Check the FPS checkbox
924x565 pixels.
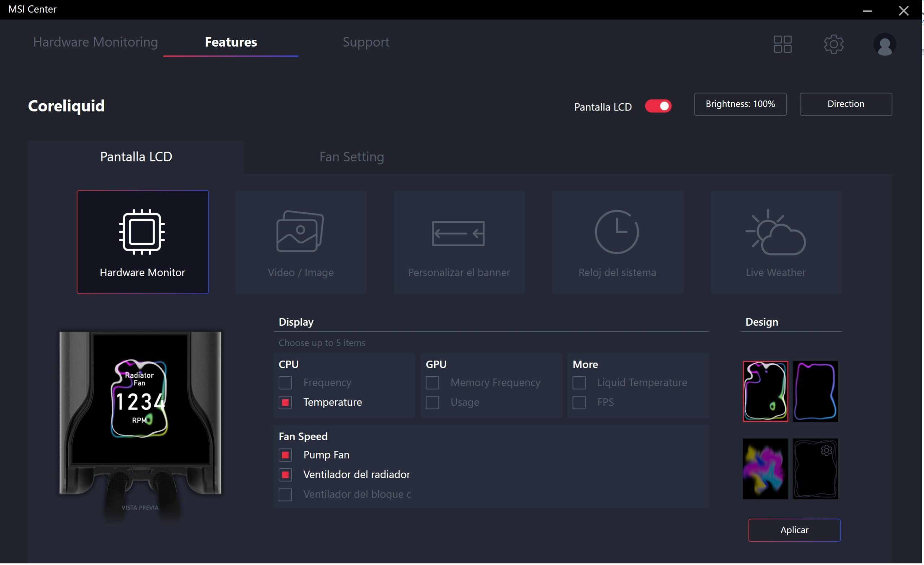pos(579,403)
